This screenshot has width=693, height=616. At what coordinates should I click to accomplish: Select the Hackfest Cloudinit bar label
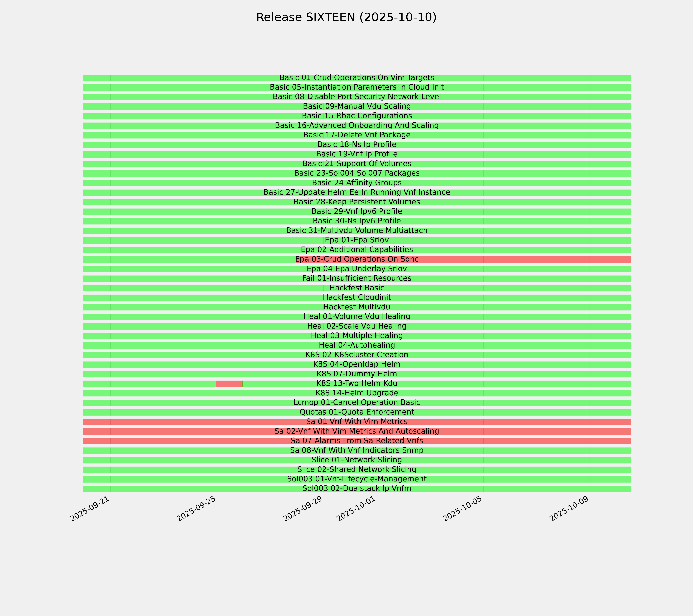coord(357,297)
